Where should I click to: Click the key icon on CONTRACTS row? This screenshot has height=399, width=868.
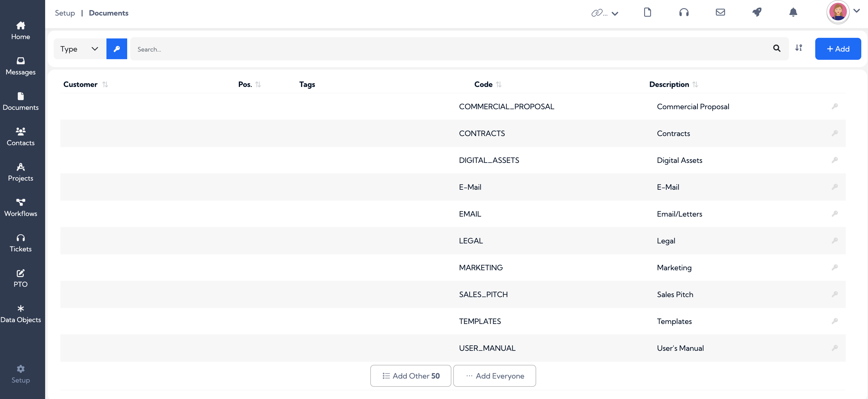(835, 133)
